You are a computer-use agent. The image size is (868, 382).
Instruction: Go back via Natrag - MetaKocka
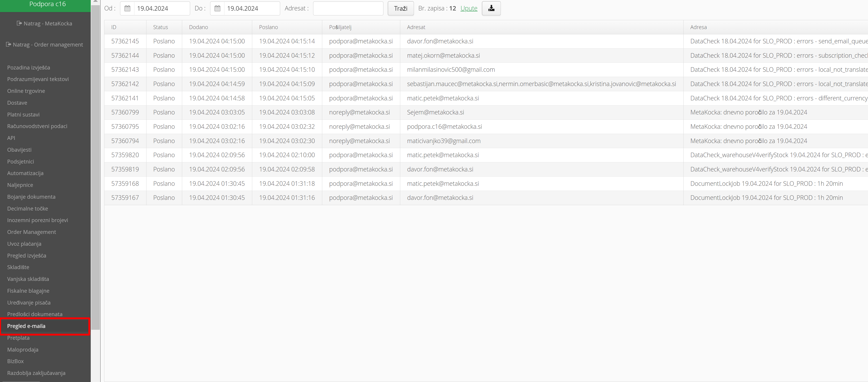45,24
